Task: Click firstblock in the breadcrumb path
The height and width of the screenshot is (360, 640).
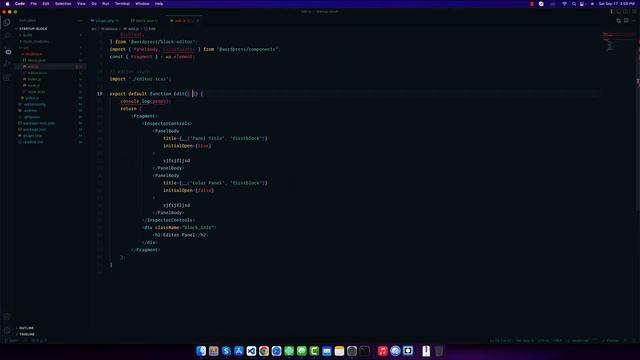Action: pyautogui.click(x=109, y=29)
